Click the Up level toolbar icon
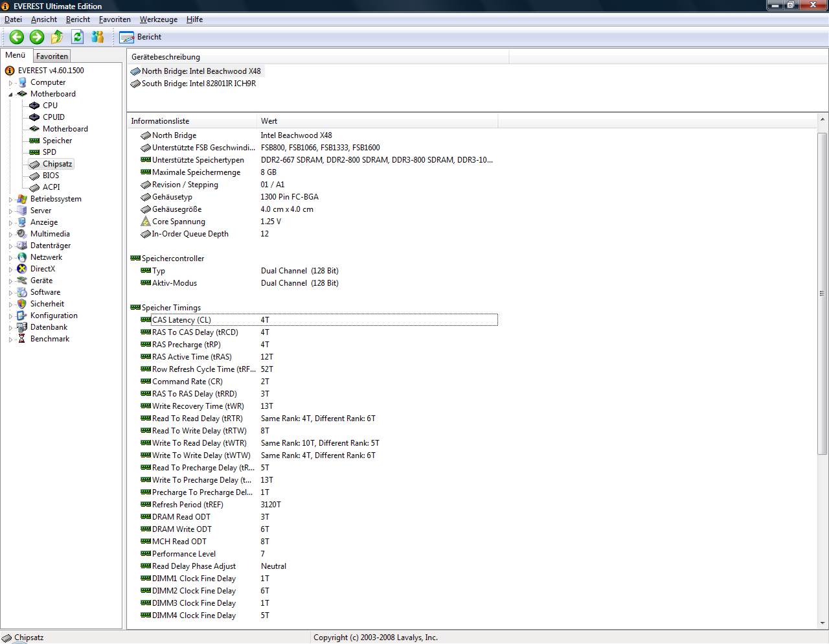The image size is (829, 644). [57, 37]
